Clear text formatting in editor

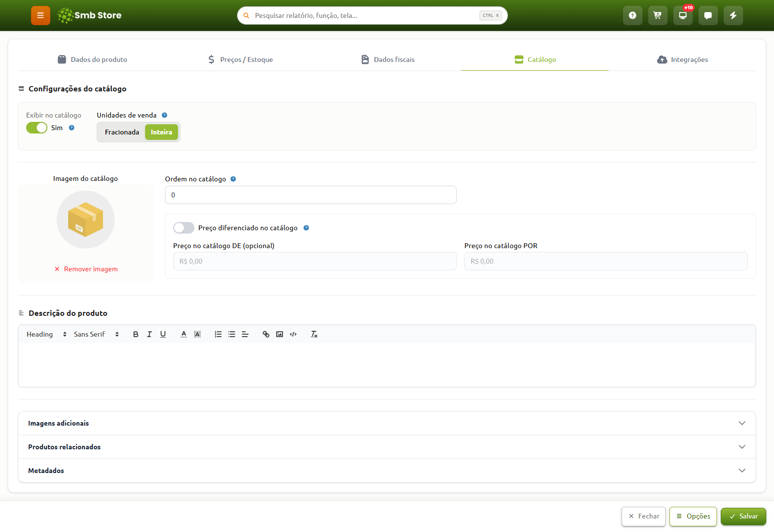pyautogui.click(x=314, y=334)
